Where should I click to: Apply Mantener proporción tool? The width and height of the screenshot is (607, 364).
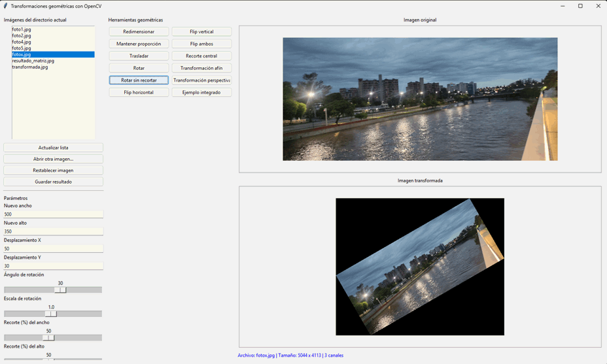point(139,44)
